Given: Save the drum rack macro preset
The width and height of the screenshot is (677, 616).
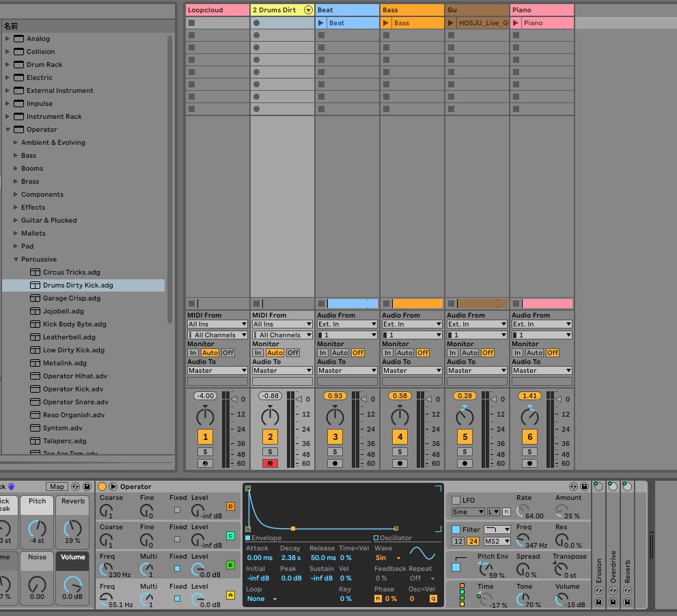Looking at the screenshot, I should pyautogui.click(x=87, y=486).
